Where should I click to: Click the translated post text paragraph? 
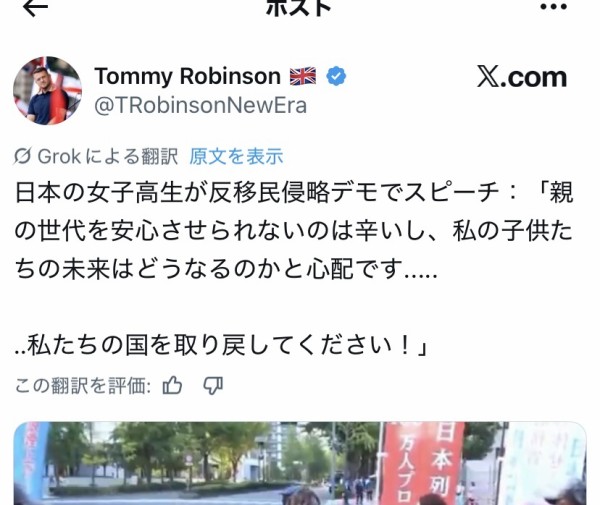294,268
